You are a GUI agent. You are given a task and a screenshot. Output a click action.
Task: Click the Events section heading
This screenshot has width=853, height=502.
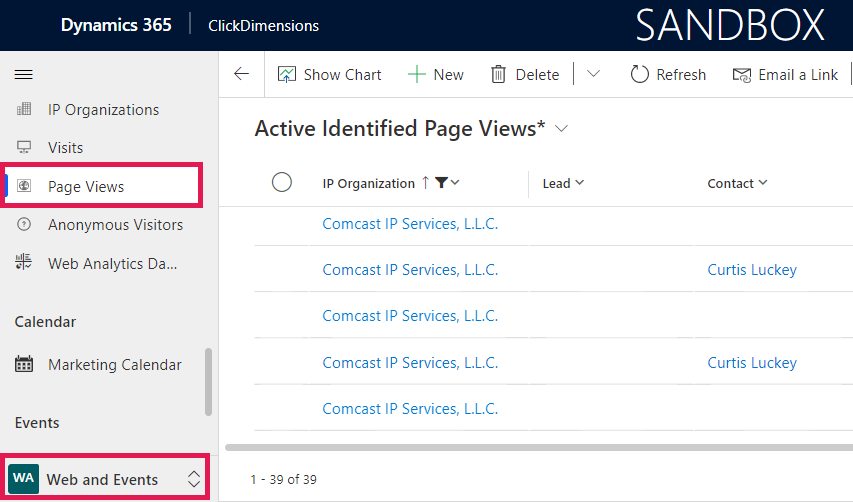click(x=37, y=423)
